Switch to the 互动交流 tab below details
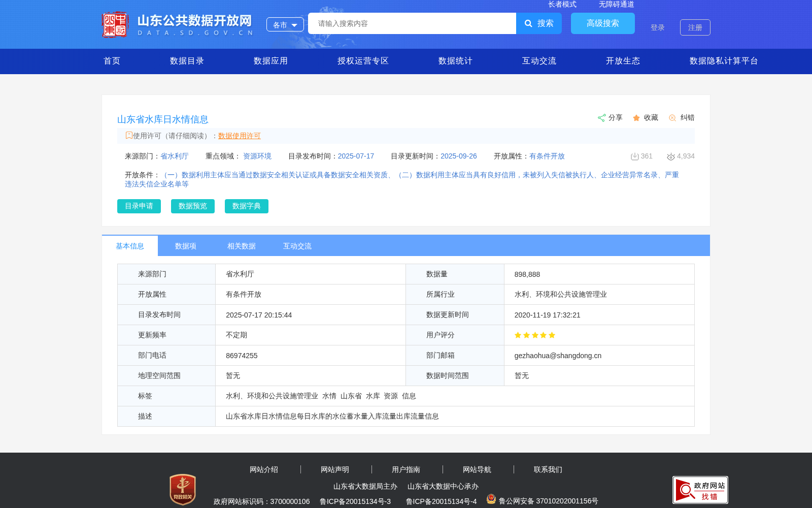This screenshot has height=508, width=812. pos(297,246)
